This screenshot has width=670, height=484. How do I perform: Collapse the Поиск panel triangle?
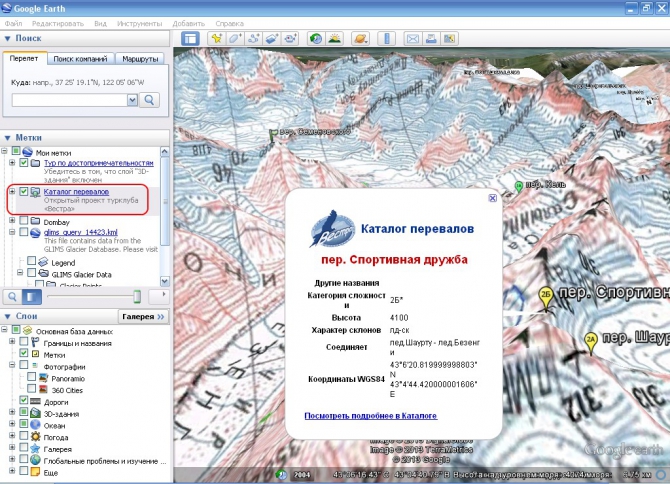click(7, 38)
